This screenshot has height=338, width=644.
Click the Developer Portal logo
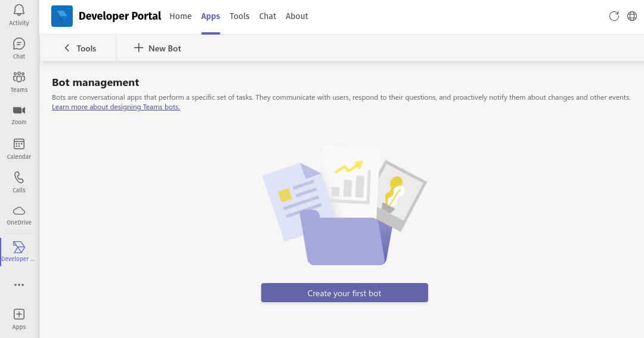click(x=62, y=16)
